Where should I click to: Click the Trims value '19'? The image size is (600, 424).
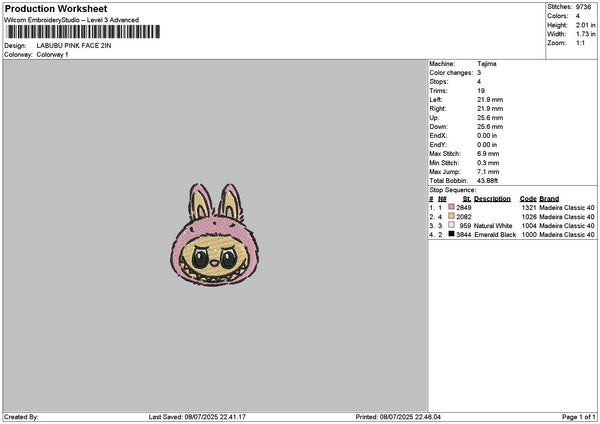point(481,91)
